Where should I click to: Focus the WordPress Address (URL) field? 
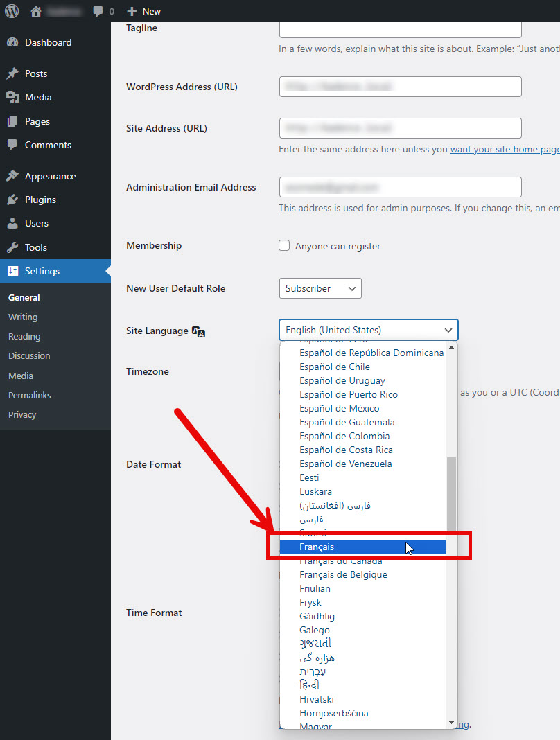tap(401, 87)
